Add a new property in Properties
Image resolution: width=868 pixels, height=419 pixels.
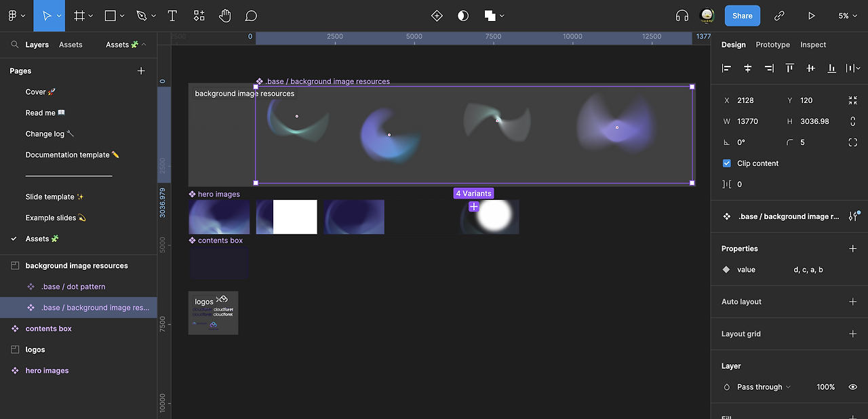(x=853, y=249)
